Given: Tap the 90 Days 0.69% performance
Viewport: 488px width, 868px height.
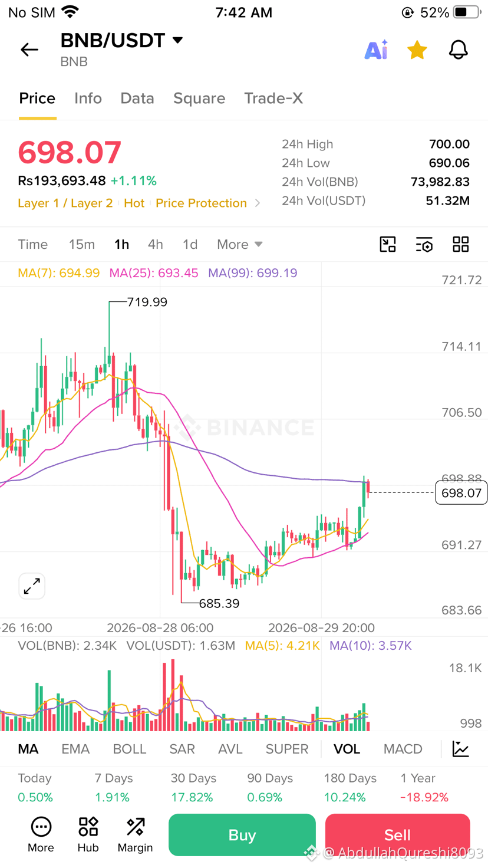Looking at the screenshot, I should click(x=270, y=788).
